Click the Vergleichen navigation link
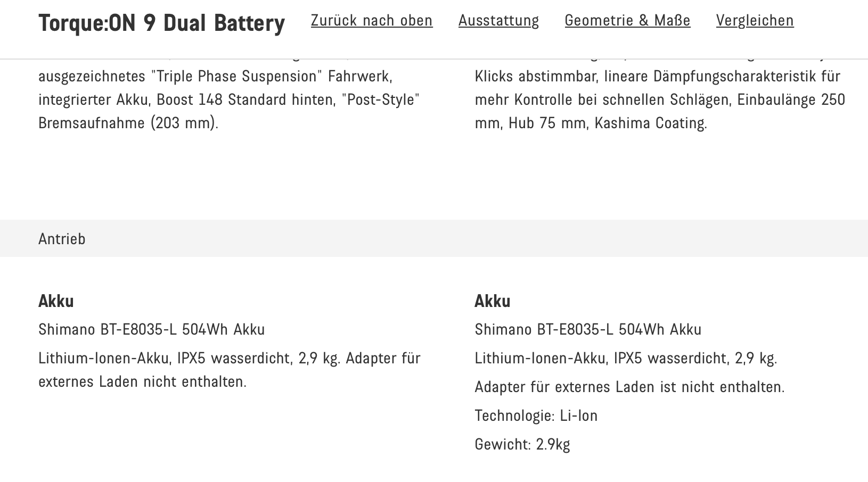The width and height of the screenshot is (868, 482). [x=755, y=21]
